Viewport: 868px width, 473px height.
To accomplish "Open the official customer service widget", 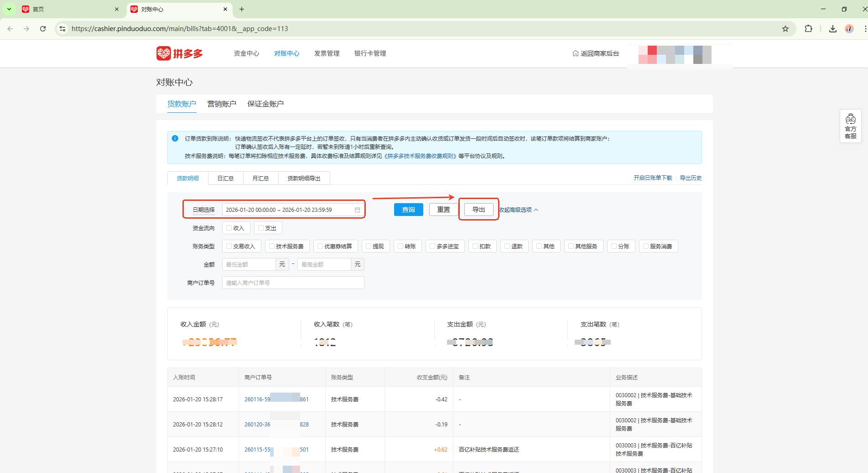I will [850, 126].
